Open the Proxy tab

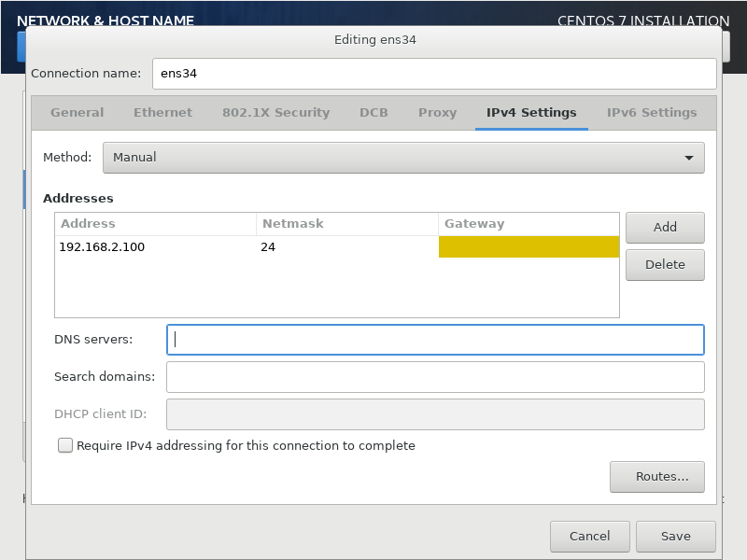(437, 113)
